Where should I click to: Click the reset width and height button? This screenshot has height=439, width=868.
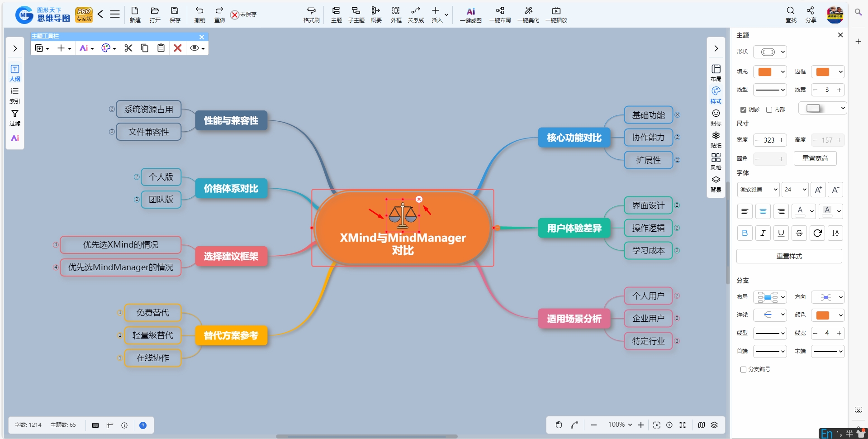[x=815, y=158]
